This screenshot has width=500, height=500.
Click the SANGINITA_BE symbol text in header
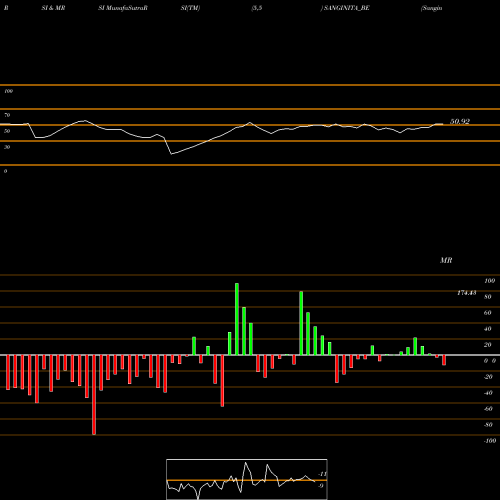(x=346, y=8)
